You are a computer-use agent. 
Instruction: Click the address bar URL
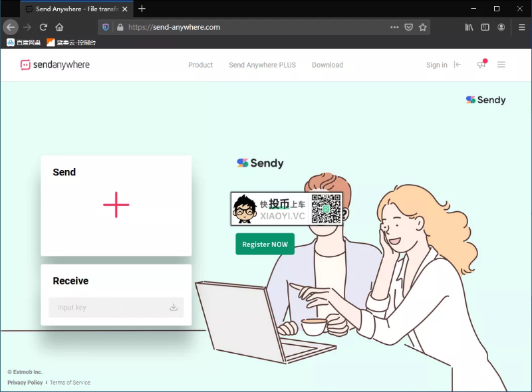pos(174,27)
